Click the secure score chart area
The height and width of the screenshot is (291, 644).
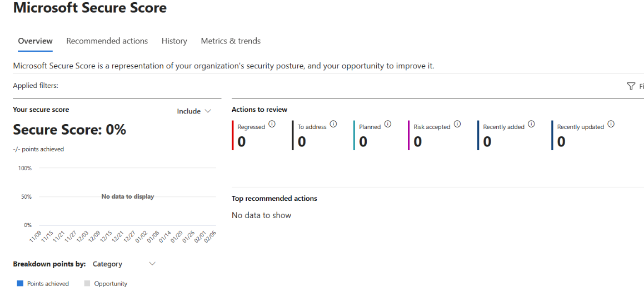point(127,197)
